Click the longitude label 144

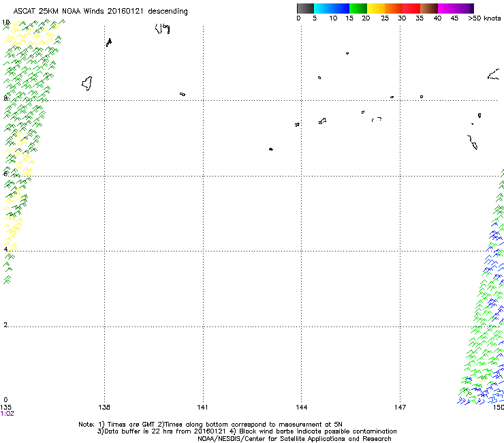[x=302, y=408]
